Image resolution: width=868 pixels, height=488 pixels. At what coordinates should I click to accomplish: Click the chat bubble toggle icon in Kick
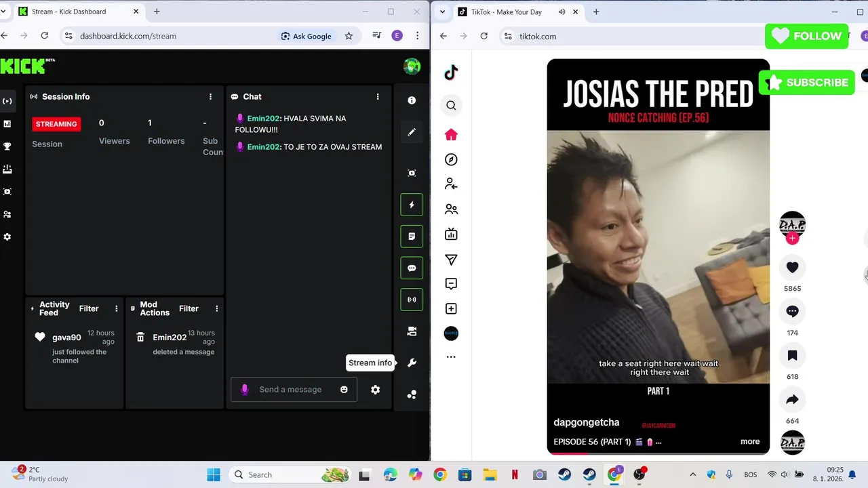412,268
